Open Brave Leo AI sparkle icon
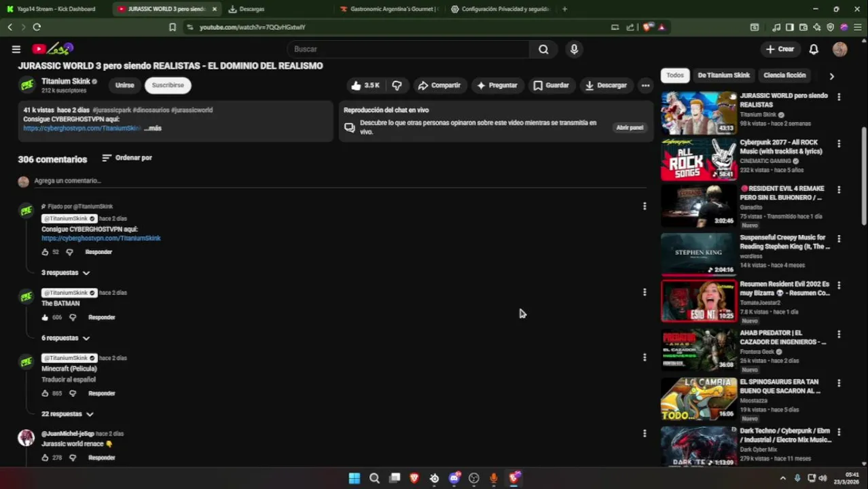The image size is (868, 489). (817, 27)
